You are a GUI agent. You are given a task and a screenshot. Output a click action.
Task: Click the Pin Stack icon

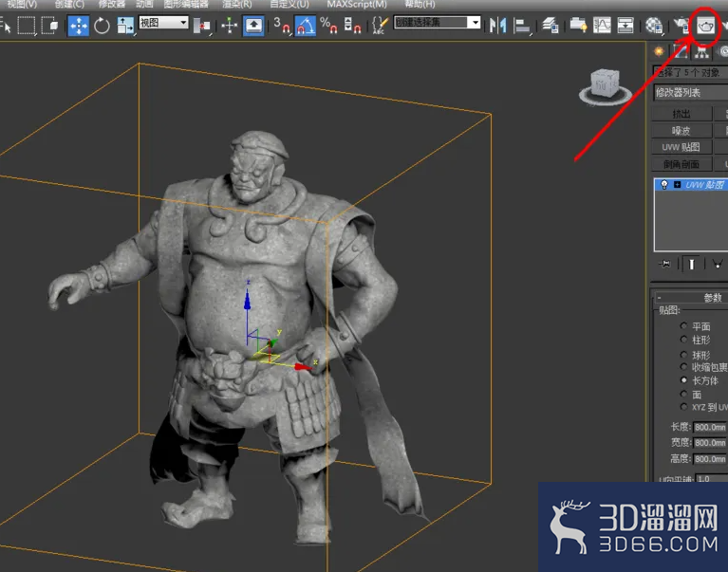coord(664,264)
